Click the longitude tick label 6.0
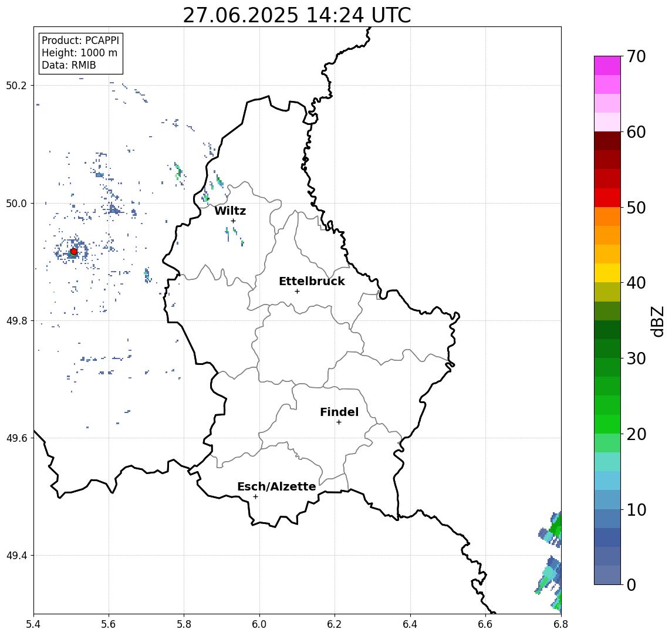This screenshot has height=636, width=672. (x=260, y=624)
